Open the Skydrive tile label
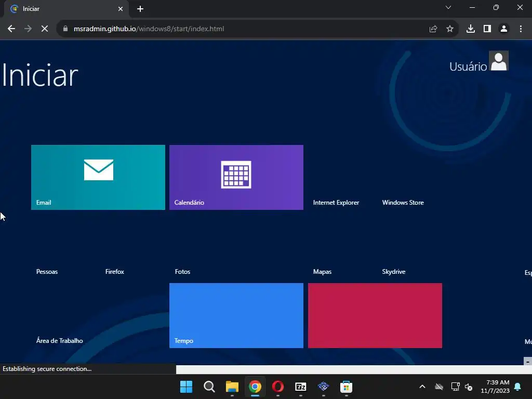The image size is (532, 399). [394, 272]
